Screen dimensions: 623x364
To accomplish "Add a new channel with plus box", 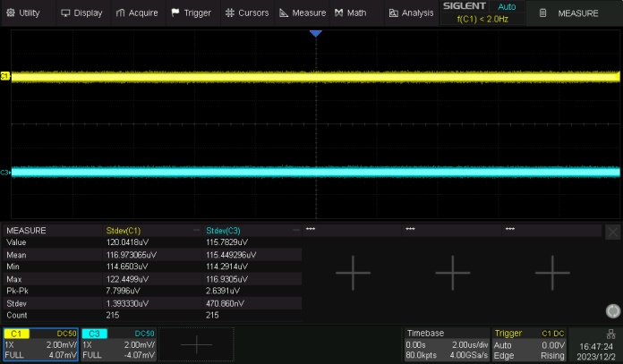I will (197, 343).
